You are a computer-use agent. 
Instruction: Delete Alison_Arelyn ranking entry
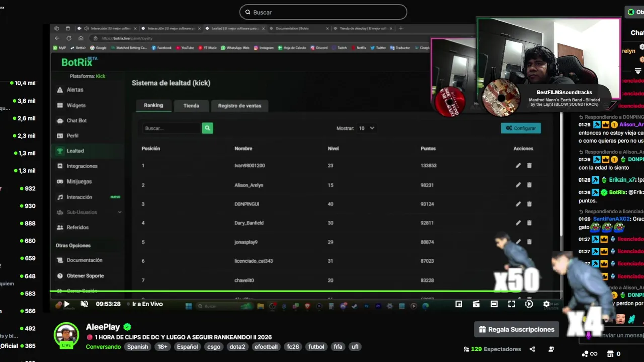pos(529,185)
